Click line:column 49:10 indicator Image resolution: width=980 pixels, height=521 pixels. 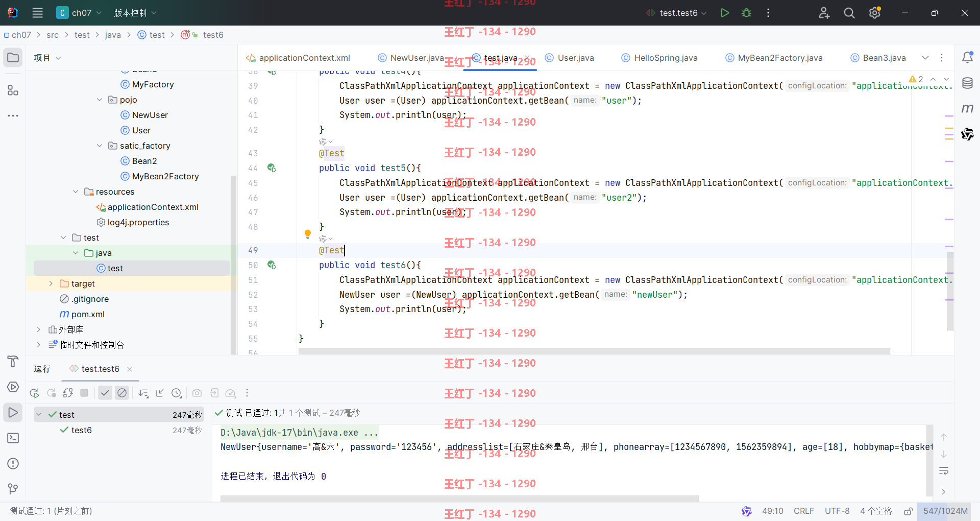773,511
